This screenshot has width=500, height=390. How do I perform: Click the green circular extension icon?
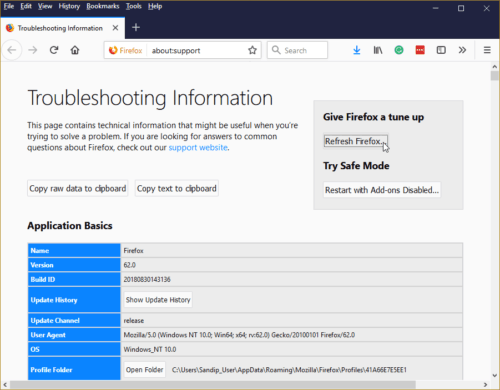pos(399,50)
